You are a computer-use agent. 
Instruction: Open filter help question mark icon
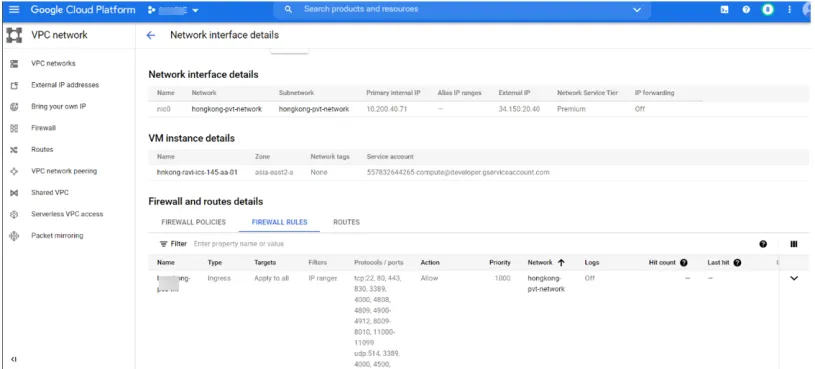(763, 244)
